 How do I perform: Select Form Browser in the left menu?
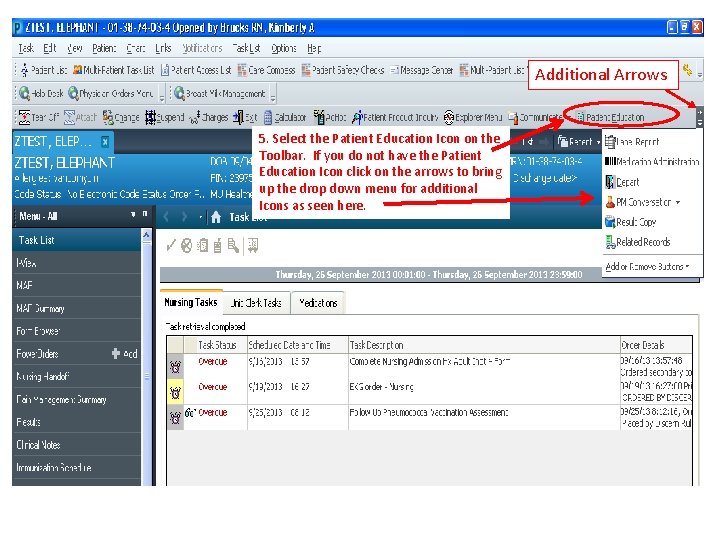click(x=76, y=331)
